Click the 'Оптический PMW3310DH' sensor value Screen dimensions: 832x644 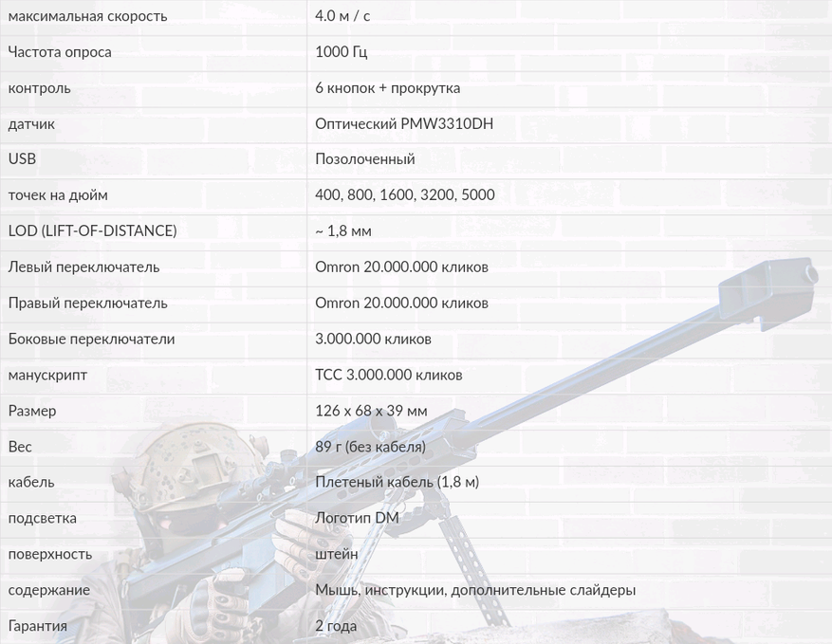click(403, 124)
